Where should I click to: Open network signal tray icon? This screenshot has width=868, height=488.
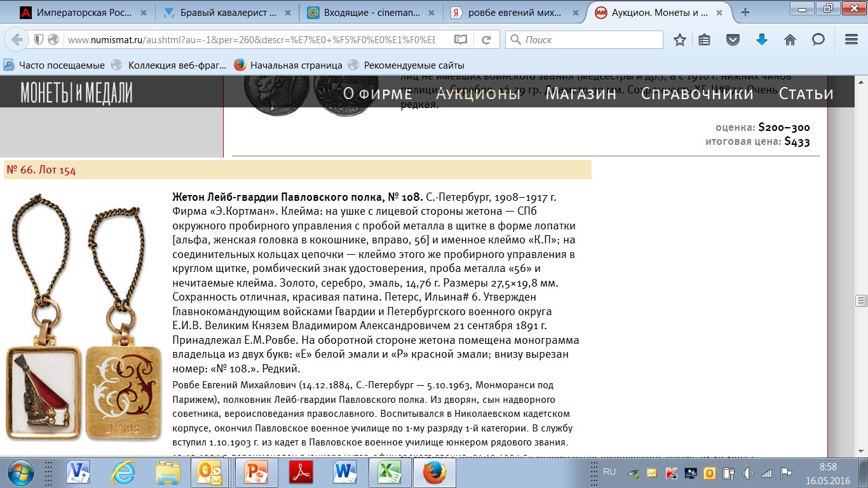point(767,473)
